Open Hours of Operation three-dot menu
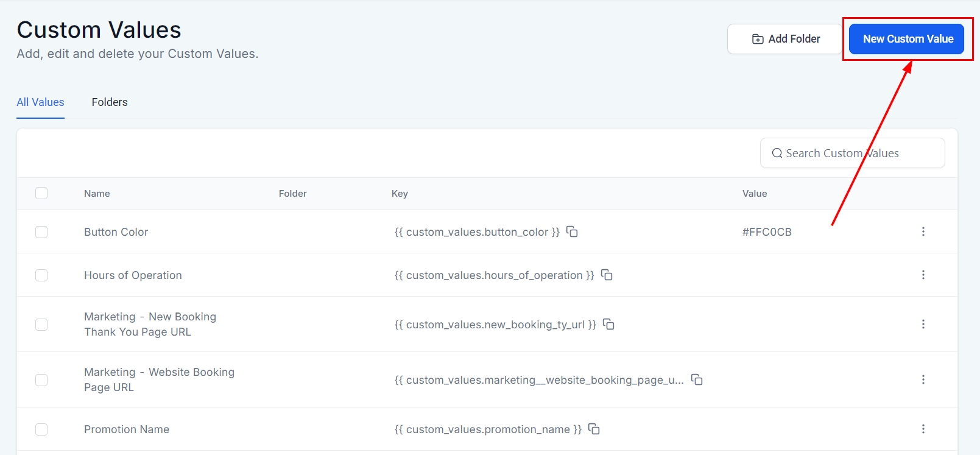The height and width of the screenshot is (455, 980). (x=923, y=275)
